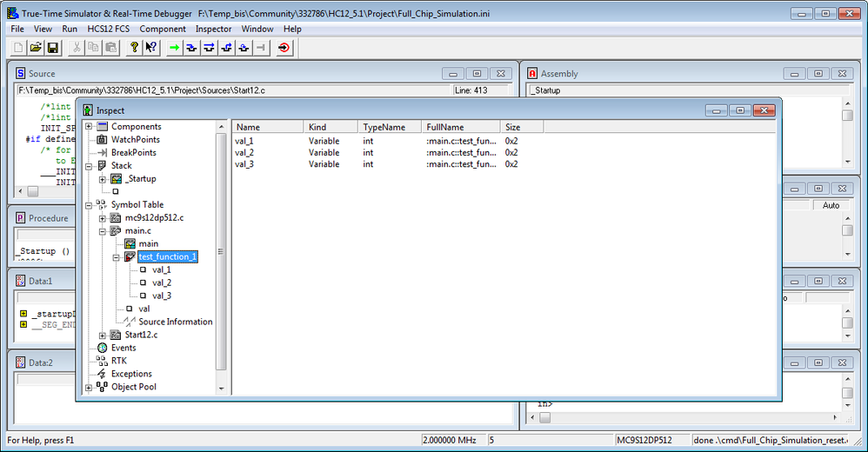
Task: Select BreakPoints in Inspect tree
Action: coord(133,152)
